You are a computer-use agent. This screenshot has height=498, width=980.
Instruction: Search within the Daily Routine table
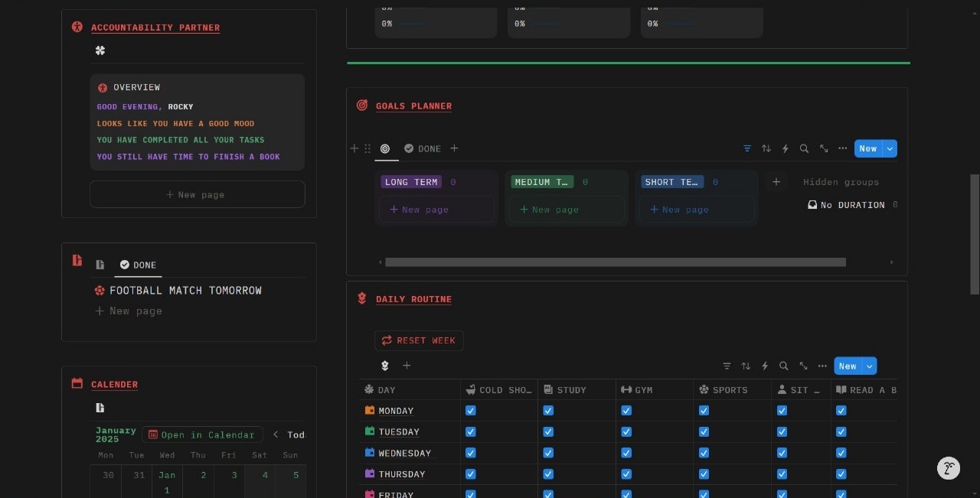[783, 366]
